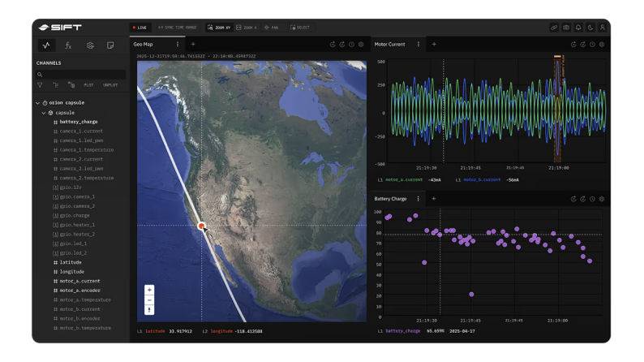644x362 pixels.
Task: Open the clock time settings in Motor Current panel
Action: pos(592,45)
